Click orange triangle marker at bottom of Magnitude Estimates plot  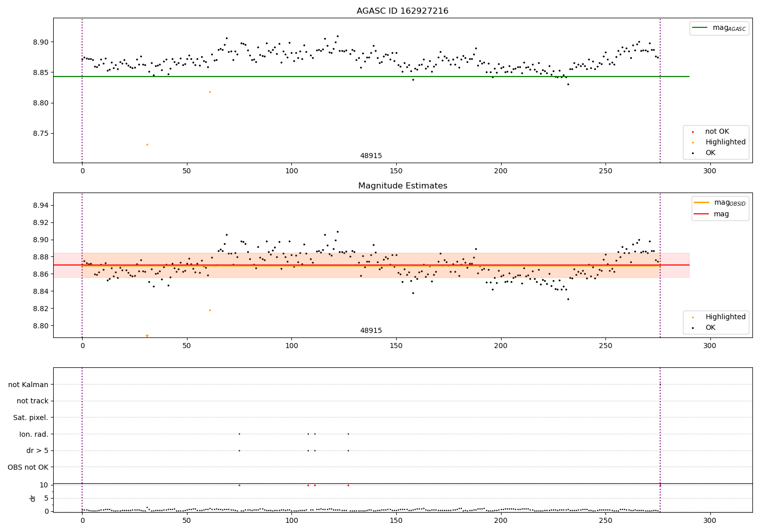pos(147,336)
